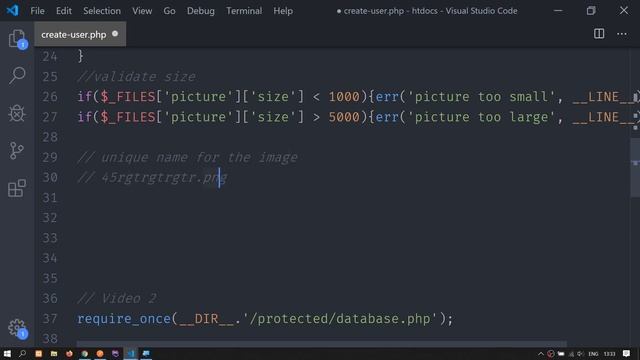Open File Explorer from the taskbar
The image size is (640, 360).
pyautogui.click(x=54, y=353)
